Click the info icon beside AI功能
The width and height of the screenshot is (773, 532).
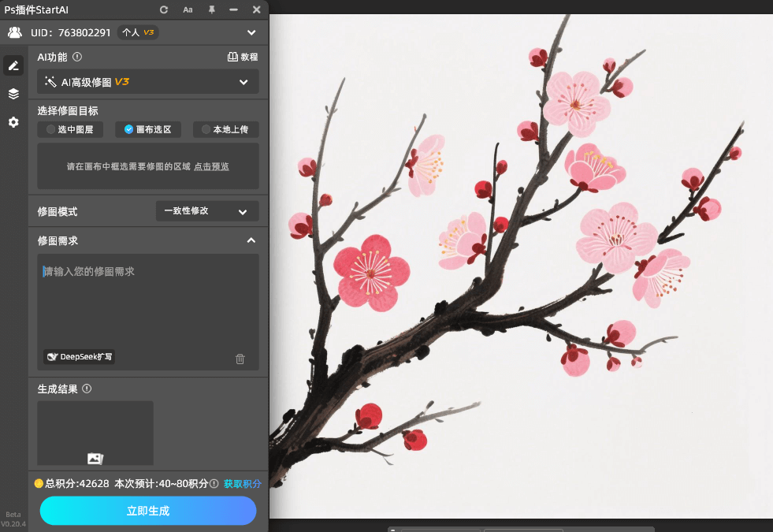point(77,57)
